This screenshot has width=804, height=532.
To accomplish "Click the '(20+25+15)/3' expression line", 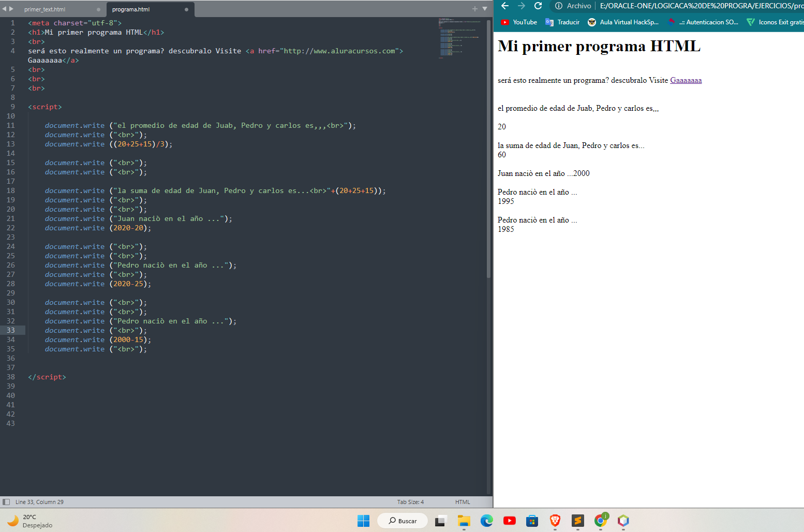I will pos(109,144).
